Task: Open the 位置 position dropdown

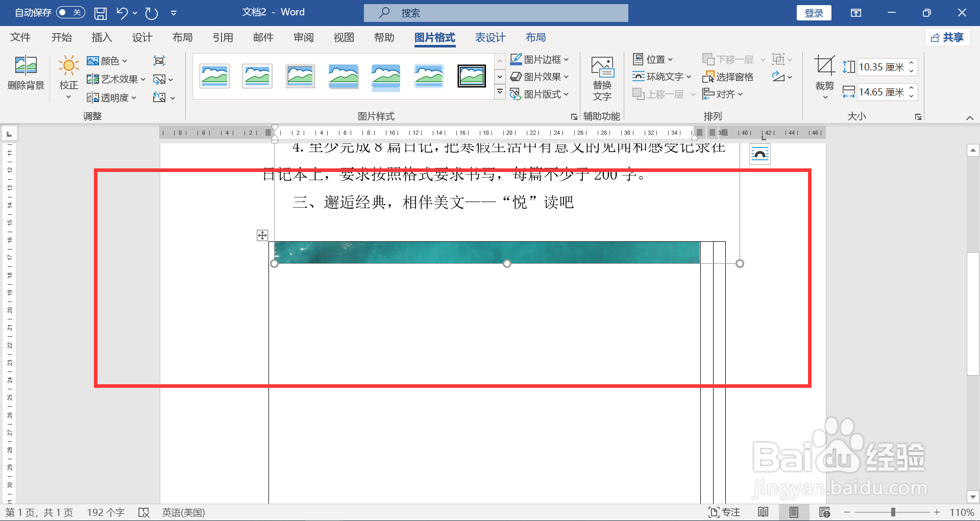Action: (653, 59)
